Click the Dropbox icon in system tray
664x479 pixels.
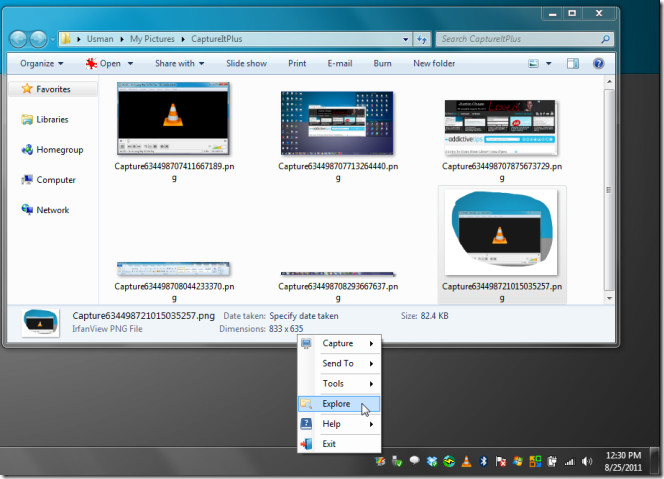(x=431, y=462)
